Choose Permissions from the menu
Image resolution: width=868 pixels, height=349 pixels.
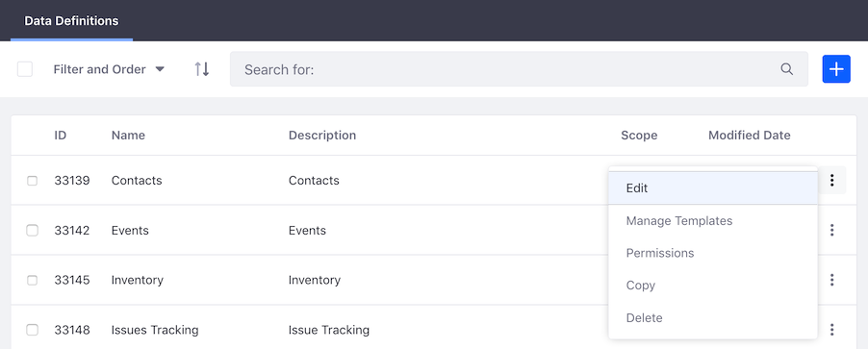point(713,253)
